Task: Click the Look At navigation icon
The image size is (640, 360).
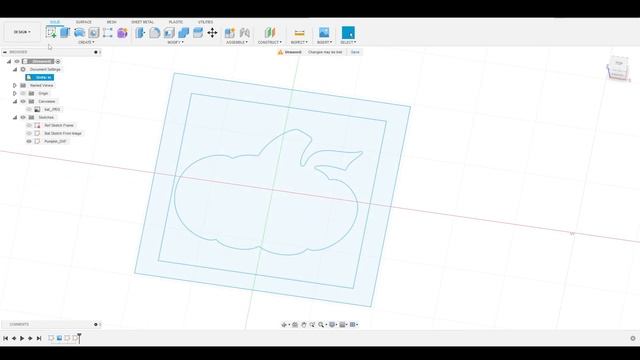Action: click(295, 324)
